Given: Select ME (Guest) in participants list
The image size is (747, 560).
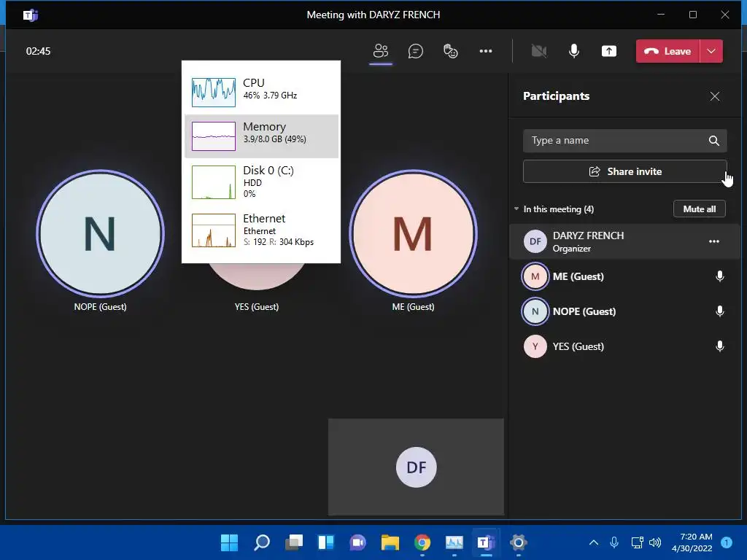Looking at the screenshot, I should pos(624,276).
